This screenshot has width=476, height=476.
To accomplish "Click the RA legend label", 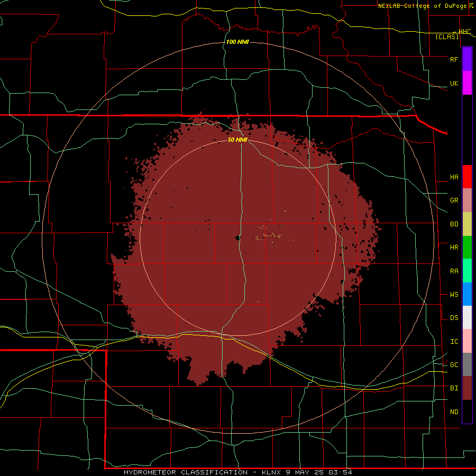I will [x=454, y=271].
